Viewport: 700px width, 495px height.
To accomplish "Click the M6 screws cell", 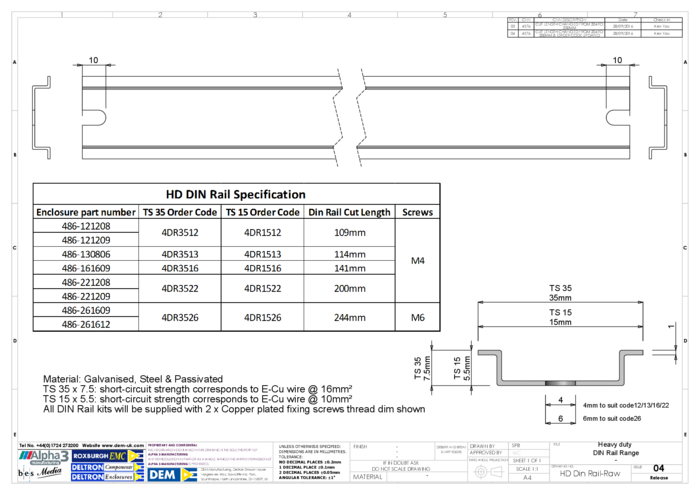I will pyautogui.click(x=418, y=318).
